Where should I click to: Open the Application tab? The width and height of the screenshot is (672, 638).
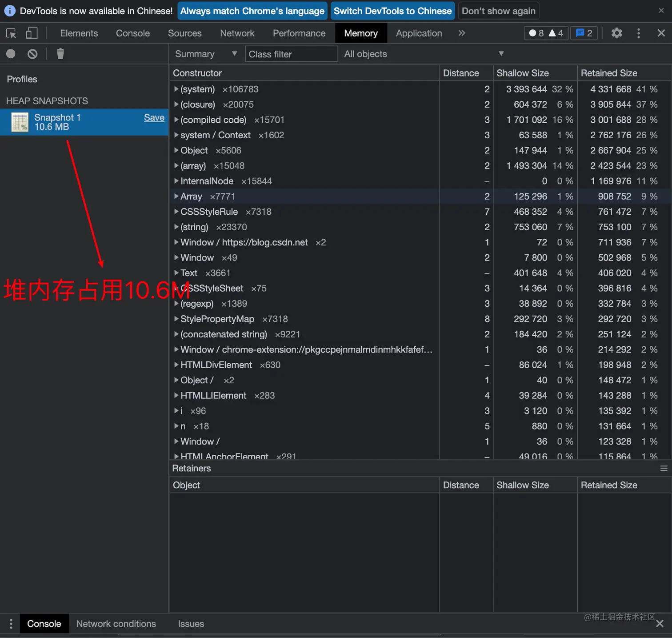(419, 33)
